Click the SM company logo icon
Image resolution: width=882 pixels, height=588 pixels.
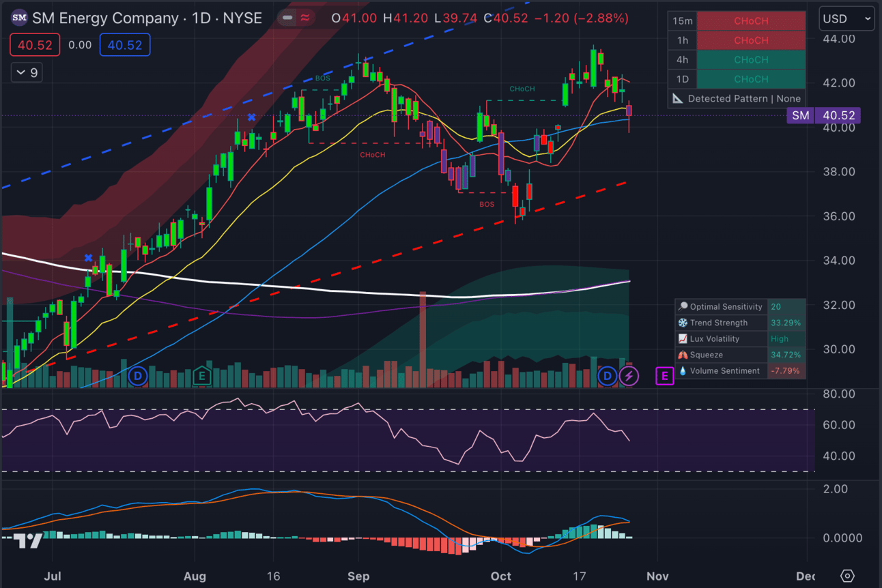(x=20, y=18)
